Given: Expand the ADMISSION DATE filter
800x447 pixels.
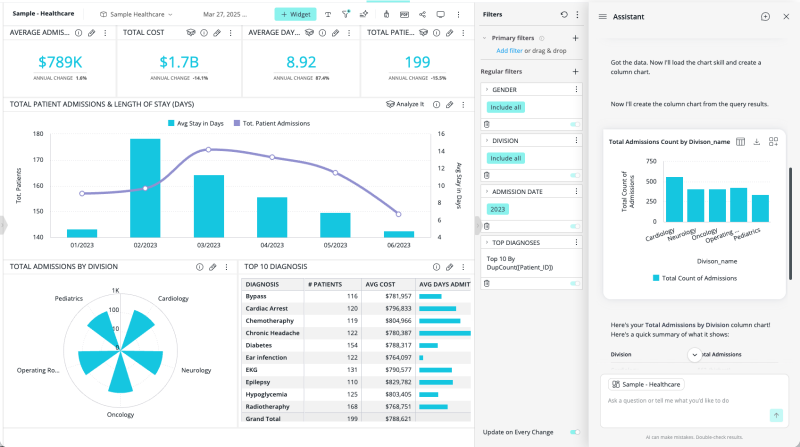Looking at the screenshot, I should (487, 191).
